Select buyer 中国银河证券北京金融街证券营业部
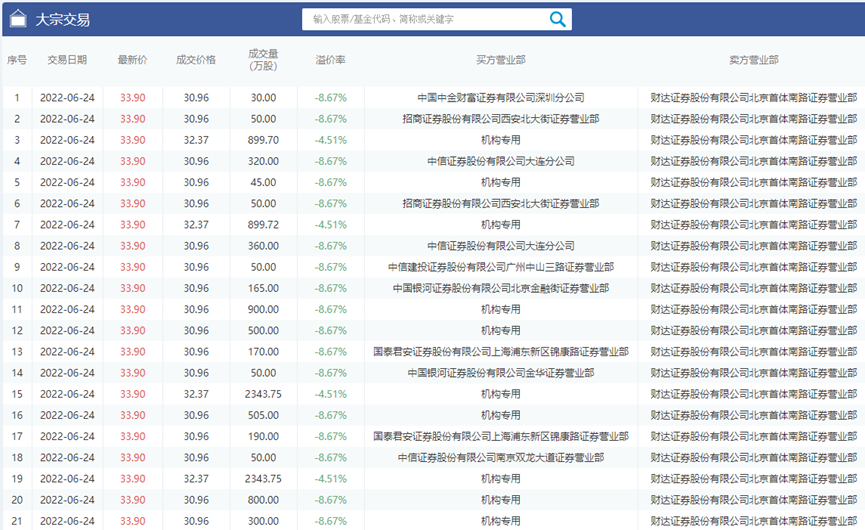The image size is (865, 530). pos(501,288)
